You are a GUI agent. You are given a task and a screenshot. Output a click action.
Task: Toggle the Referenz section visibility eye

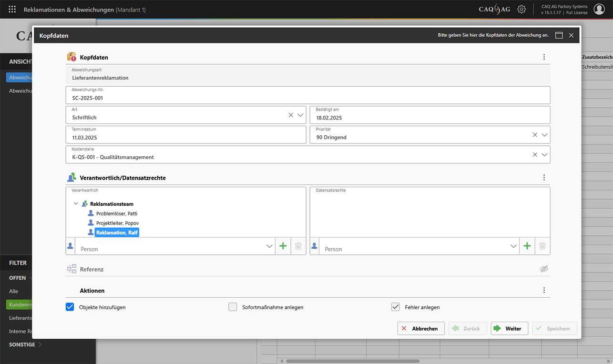coord(544,269)
